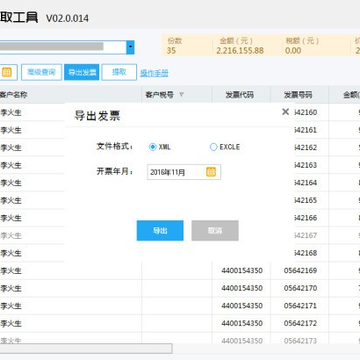This screenshot has height=360, width=360.
Task: Expand the company selector dropdown arrow
Action: [x=130, y=47]
